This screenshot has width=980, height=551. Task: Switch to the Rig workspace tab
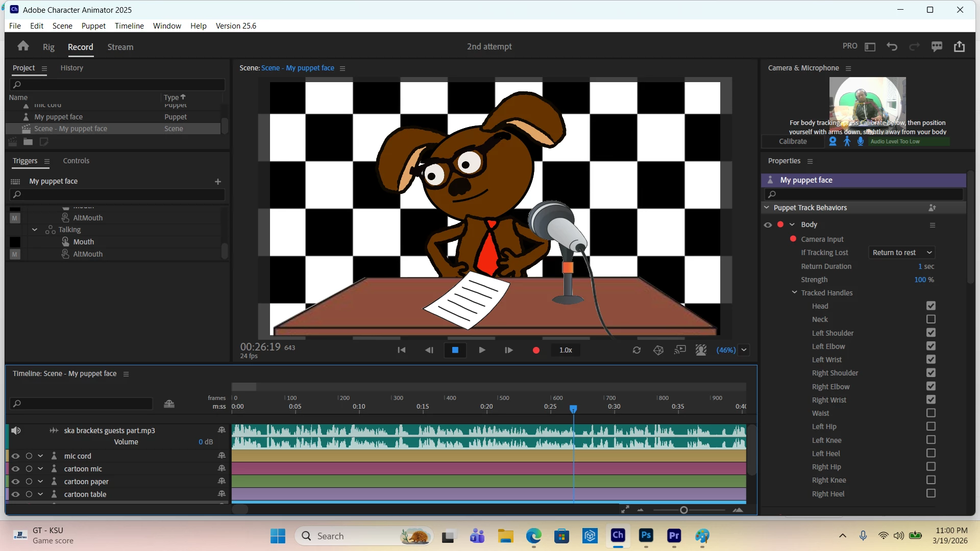48,47
